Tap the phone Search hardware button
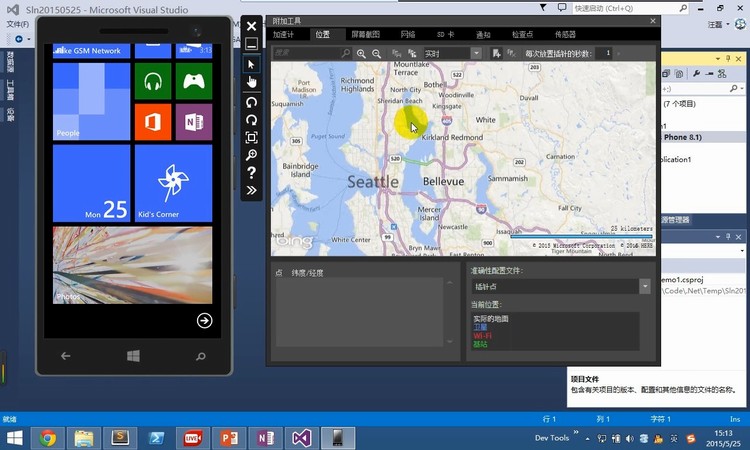Screen dimensions: 750x450 [x=201, y=356]
